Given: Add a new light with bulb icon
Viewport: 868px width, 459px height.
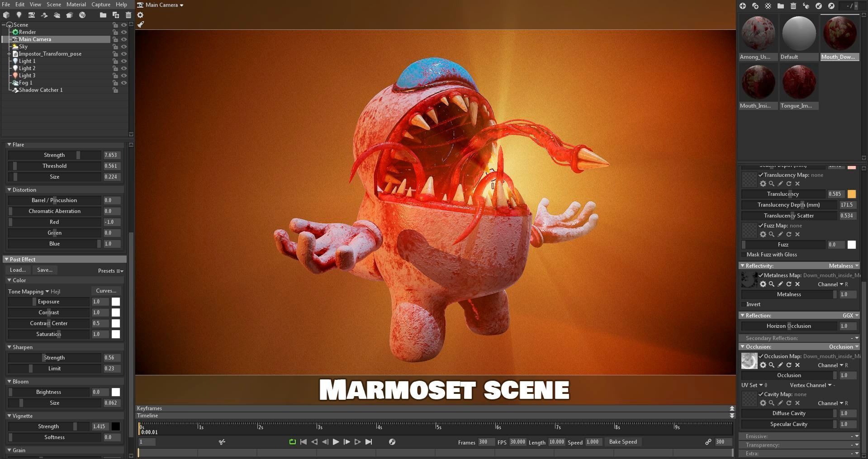Looking at the screenshot, I should coord(19,15).
